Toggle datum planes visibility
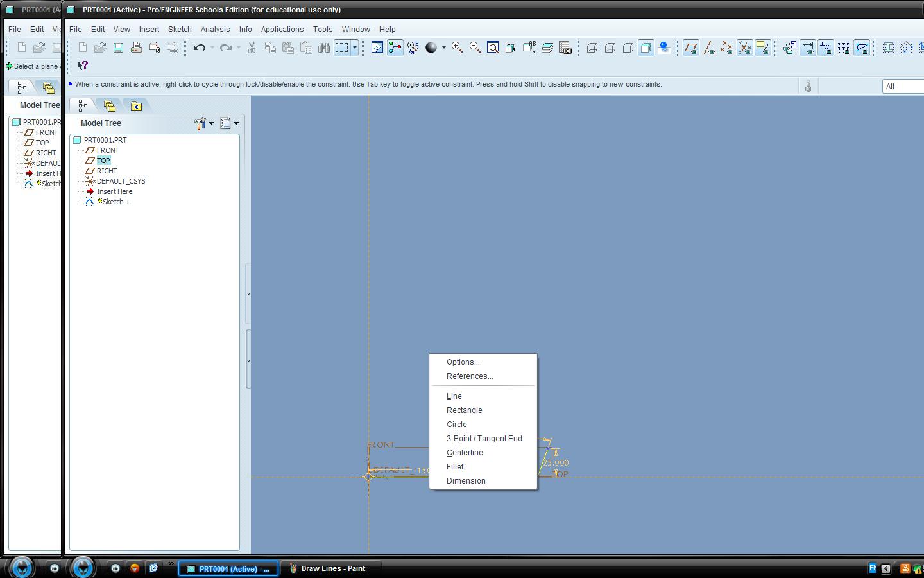The image size is (924, 578). coord(691,48)
